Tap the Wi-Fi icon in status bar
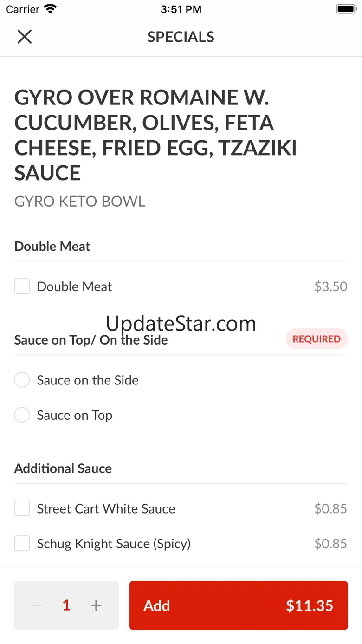 50,9
